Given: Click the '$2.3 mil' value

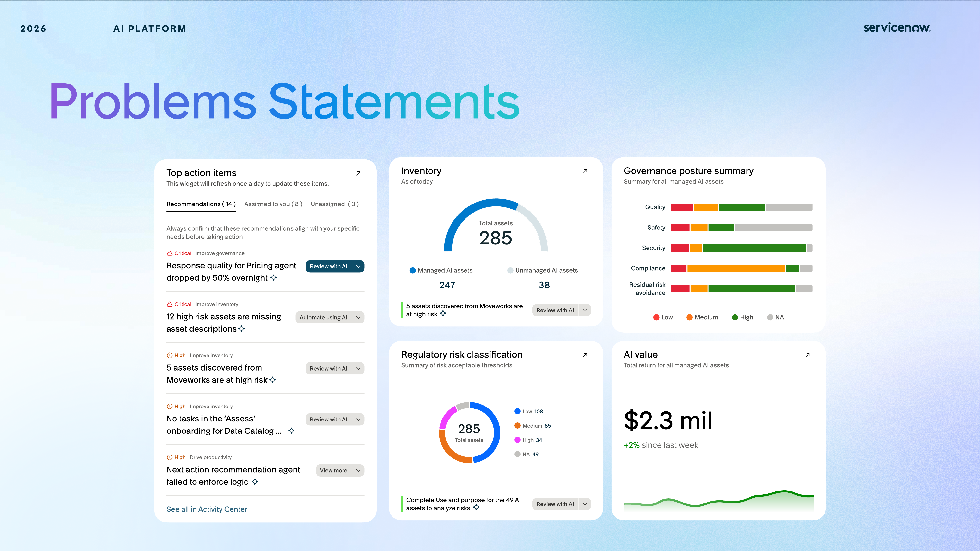Looking at the screenshot, I should [x=668, y=420].
